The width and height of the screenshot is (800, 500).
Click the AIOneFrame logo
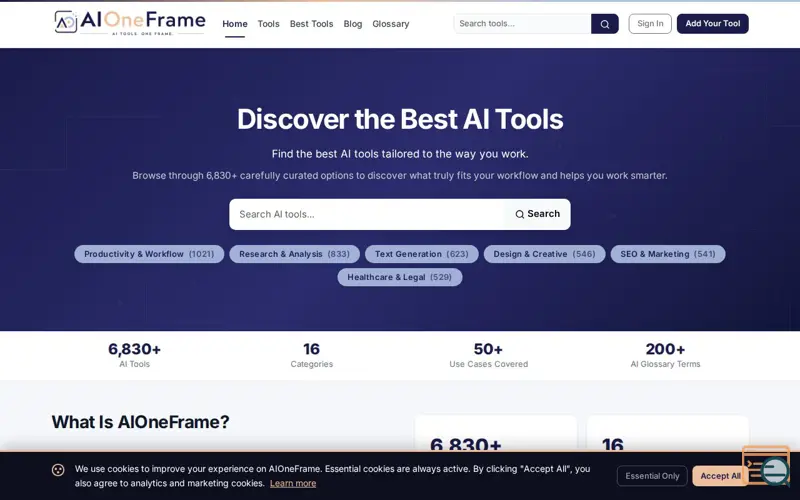pos(130,23)
